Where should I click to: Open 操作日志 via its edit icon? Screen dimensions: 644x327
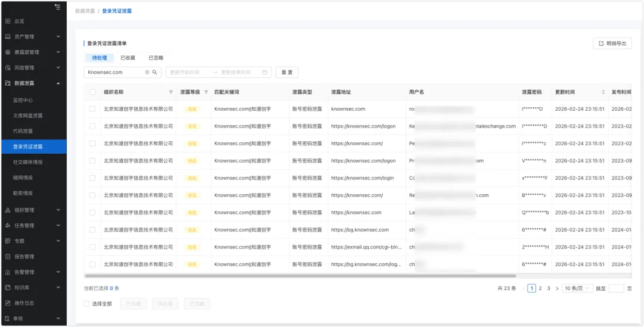[7, 303]
